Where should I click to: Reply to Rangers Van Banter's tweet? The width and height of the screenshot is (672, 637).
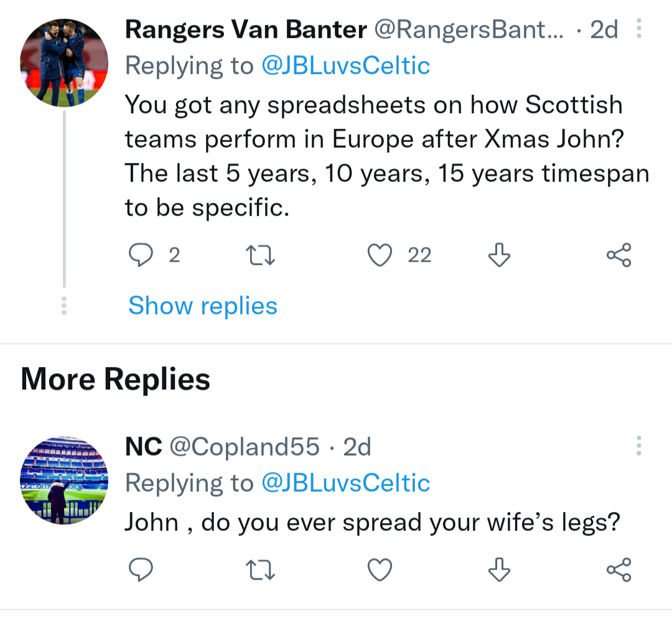(x=141, y=255)
